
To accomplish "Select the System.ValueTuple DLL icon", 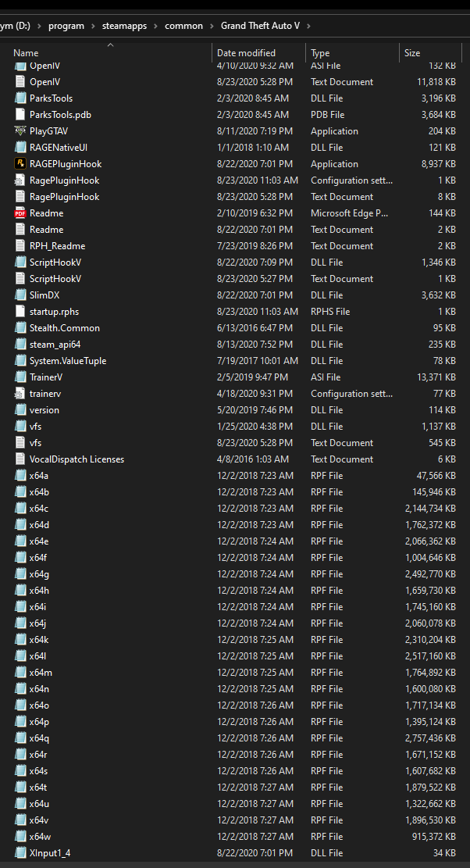I will point(20,361).
